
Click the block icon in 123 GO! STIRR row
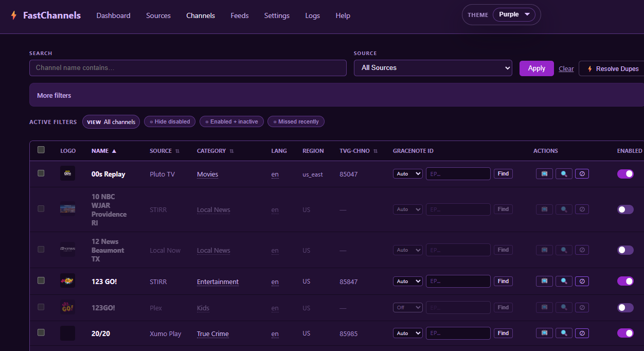coord(582,282)
